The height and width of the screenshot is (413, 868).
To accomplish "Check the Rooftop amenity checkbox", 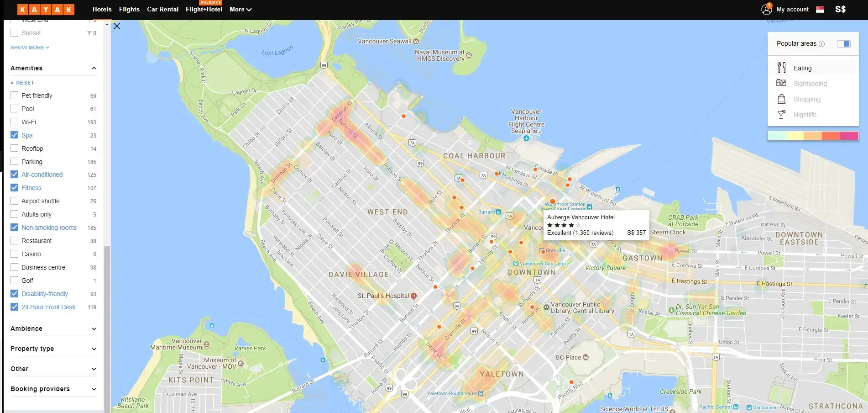I will coord(15,148).
